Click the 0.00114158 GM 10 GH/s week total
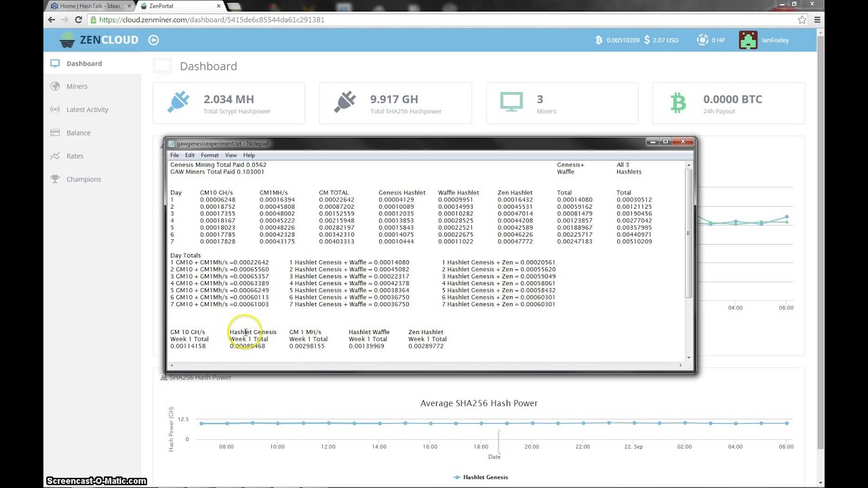This screenshot has height=488, width=868. 188,346
